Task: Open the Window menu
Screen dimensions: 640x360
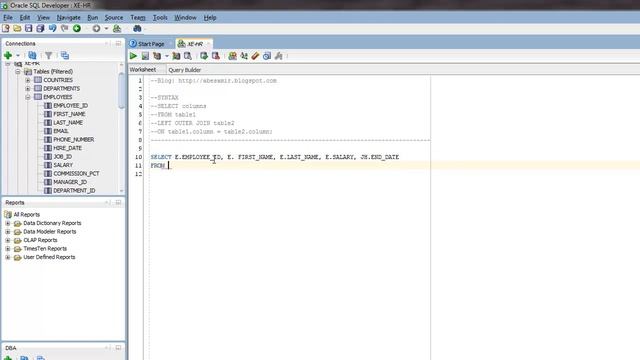Action: [x=185, y=18]
